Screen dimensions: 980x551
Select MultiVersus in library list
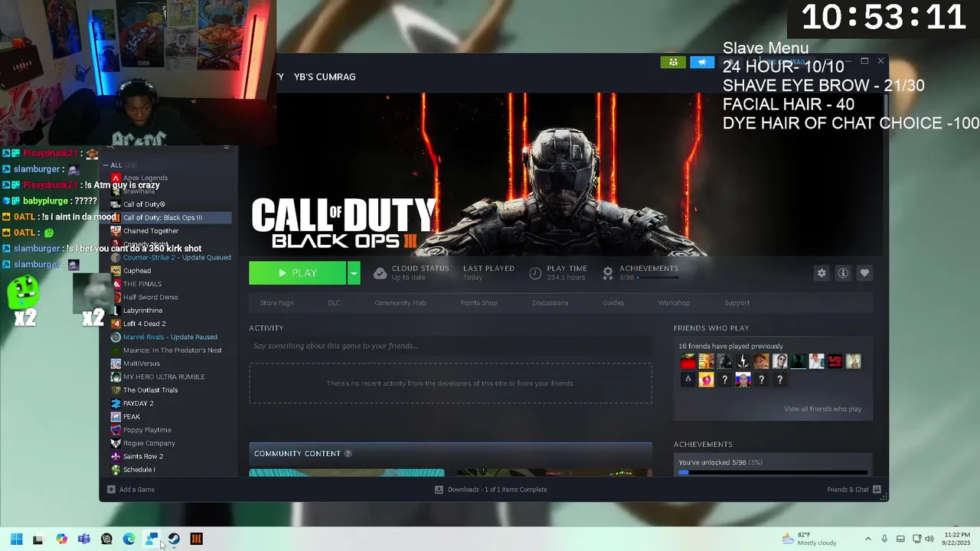167,364
